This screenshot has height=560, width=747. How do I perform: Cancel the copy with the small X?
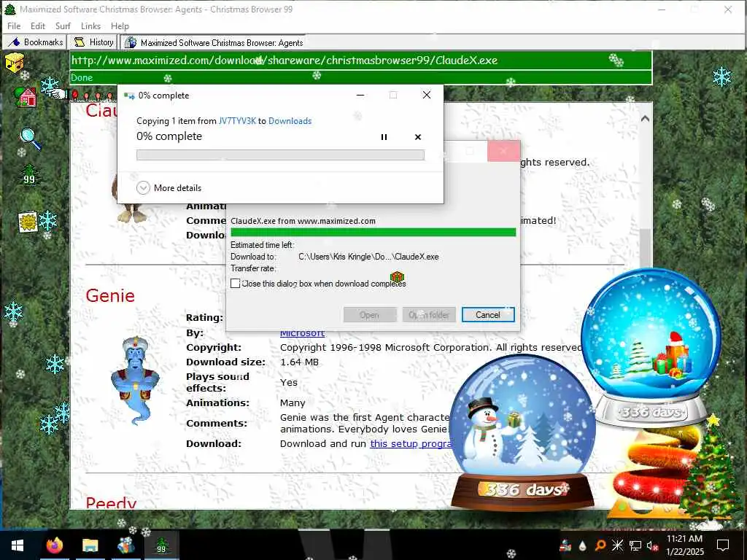click(x=418, y=137)
